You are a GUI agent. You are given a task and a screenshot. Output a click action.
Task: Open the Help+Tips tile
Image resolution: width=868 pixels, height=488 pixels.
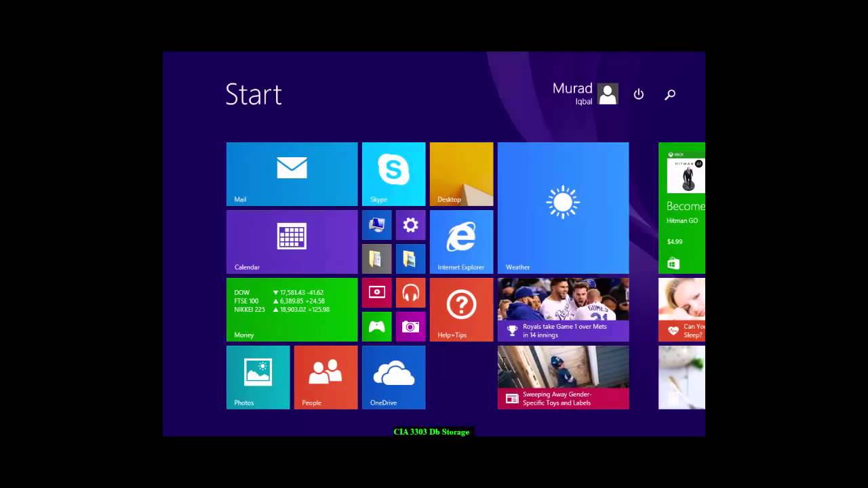pyautogui.click(x=461, y=310)
